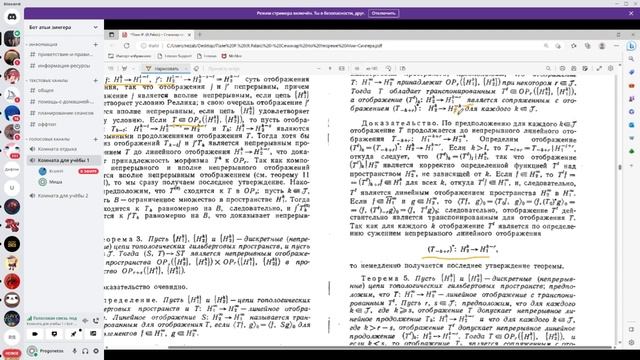640x360 pixels.
Task: Open tab actions menu in browser
Action: click(111, 35)
